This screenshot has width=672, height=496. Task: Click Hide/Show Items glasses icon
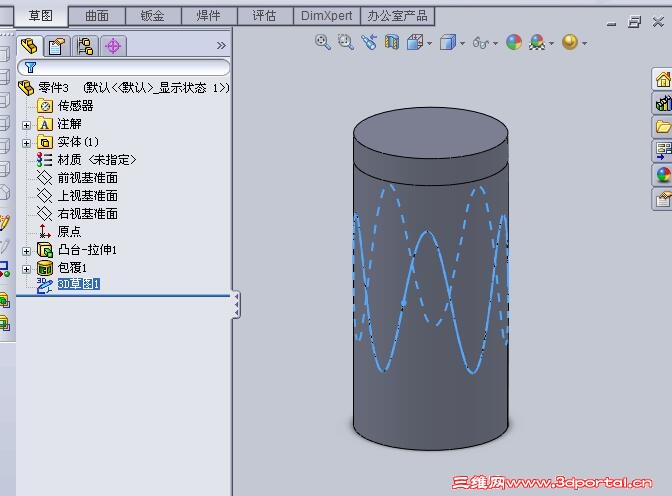tap(481, 42)
